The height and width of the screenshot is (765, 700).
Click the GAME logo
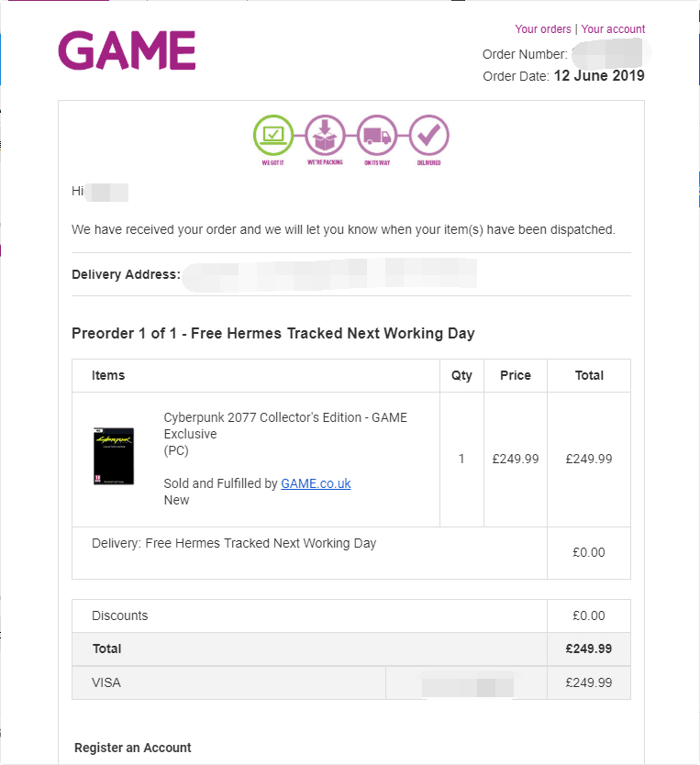click(x=127, y=50)
